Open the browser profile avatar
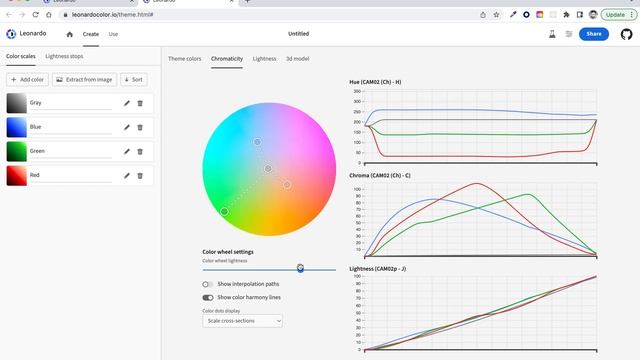 click(593, 15)
